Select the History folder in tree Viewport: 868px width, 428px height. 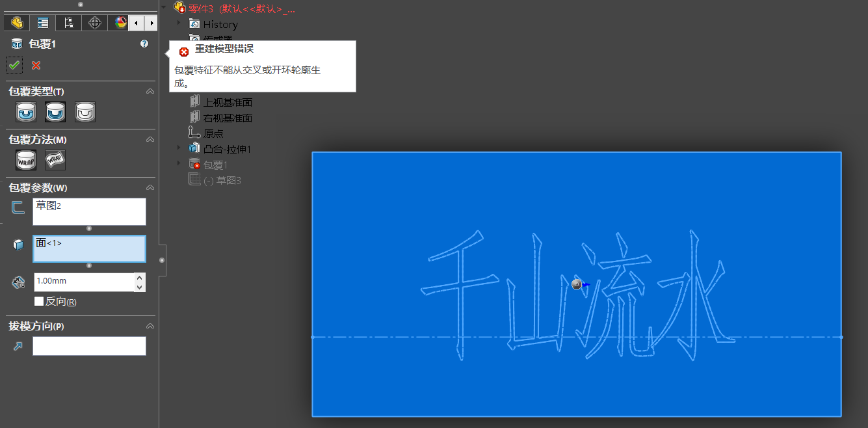tap(220, 24)
